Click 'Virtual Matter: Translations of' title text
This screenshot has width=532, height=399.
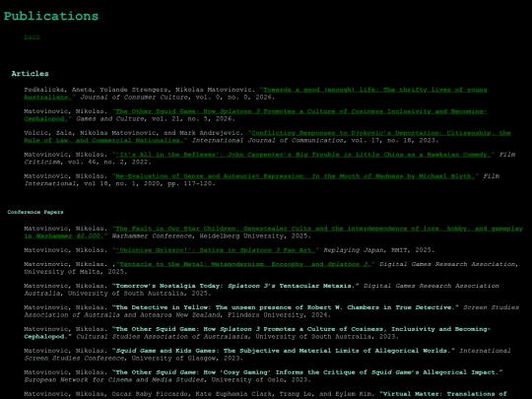point(444,394)
